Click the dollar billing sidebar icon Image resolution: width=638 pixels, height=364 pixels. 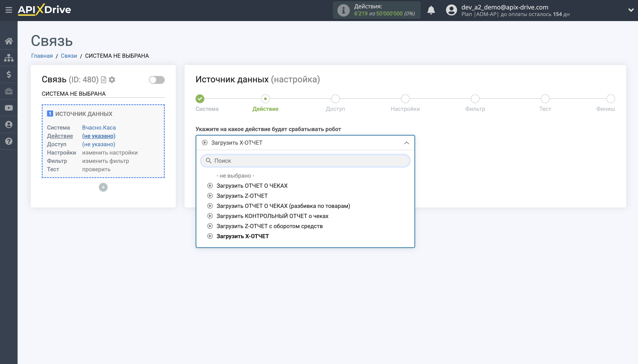coord(9,74)
